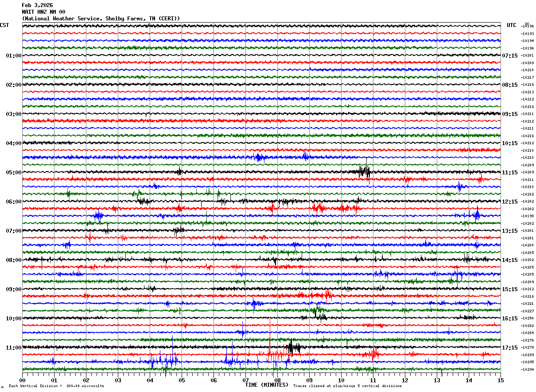536x392 pixels.
Task: Click the 13:15 UTC time label
Action: pos(510,231)
